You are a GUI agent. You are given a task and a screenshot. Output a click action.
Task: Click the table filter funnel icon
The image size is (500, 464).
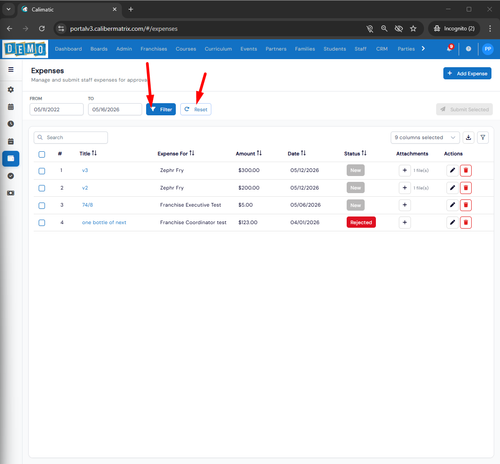tap(483, 137)
